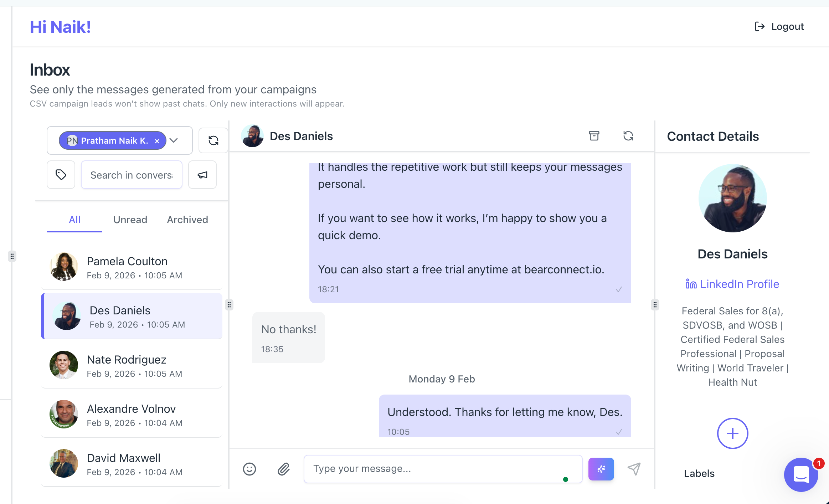This screenshot has width=829, height=504.
Task: Switch to the Archived tab
Action: [187, 220]
